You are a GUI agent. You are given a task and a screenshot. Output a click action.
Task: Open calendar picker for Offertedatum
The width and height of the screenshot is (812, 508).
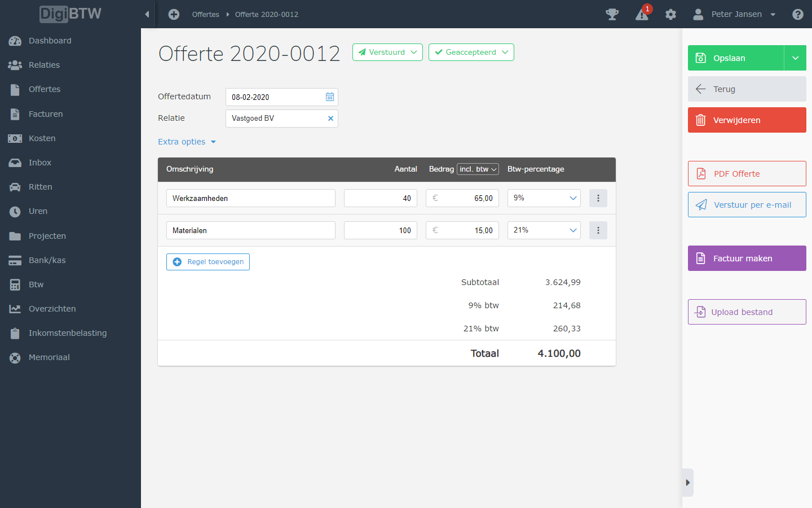pos(330,97)
